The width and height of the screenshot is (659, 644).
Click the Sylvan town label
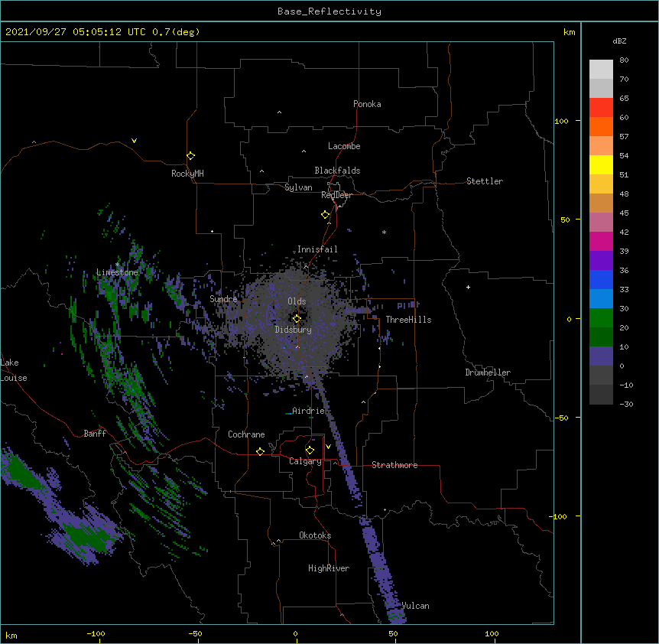coord(298,187)
